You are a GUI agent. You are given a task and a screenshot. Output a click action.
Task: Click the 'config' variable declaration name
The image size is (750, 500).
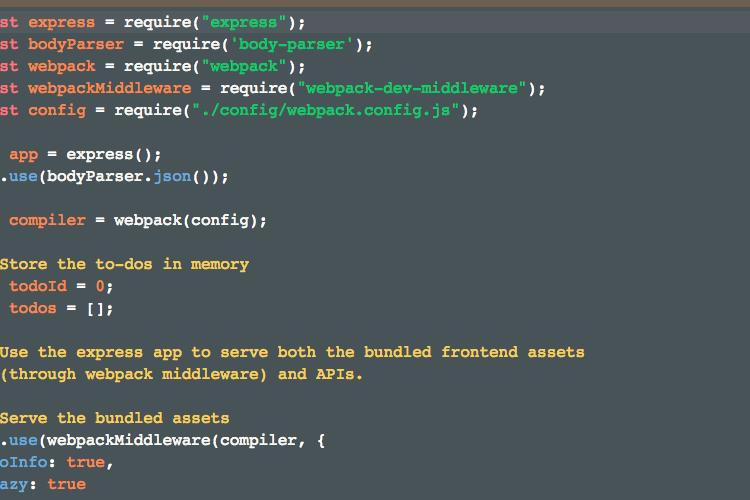(x=57, y=111)
